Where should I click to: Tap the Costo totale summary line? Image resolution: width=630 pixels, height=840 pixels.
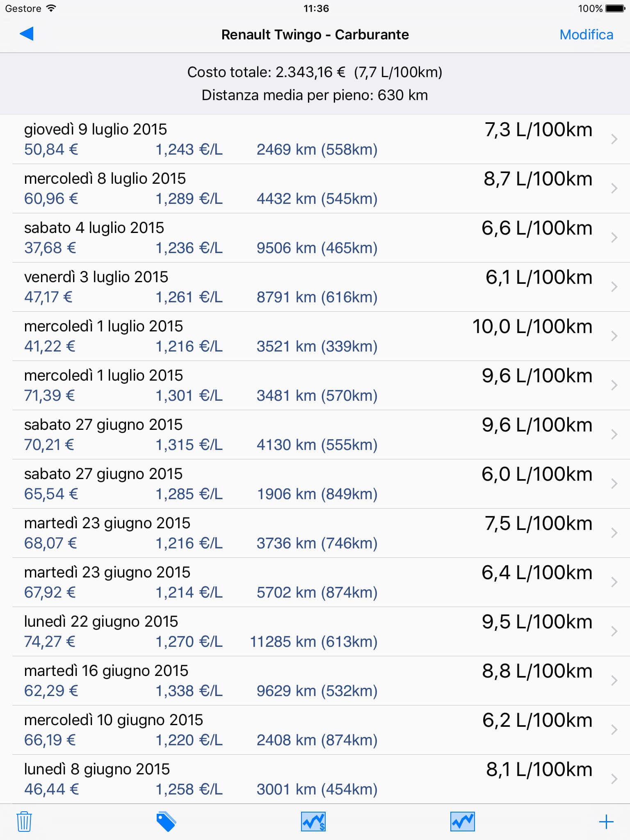tap(315, 72)
